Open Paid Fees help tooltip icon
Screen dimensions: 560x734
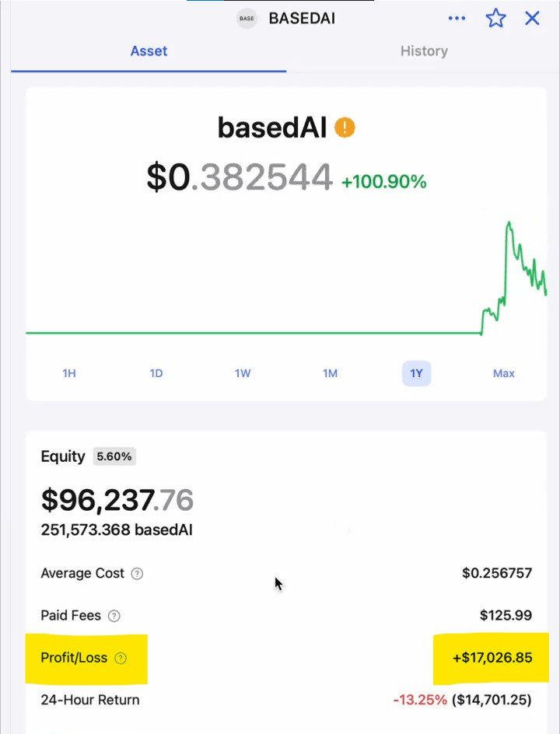(114, 616)
